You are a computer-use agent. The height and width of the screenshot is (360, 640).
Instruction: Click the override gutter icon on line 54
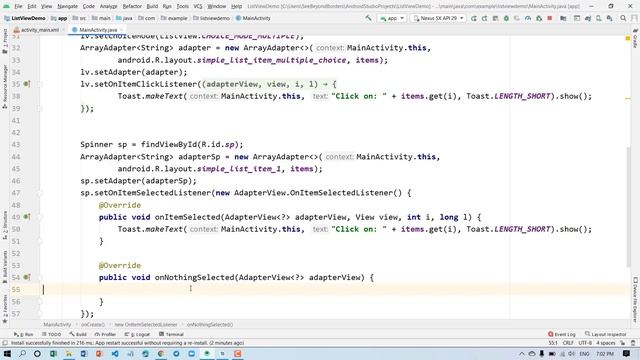tap(27, 277)
